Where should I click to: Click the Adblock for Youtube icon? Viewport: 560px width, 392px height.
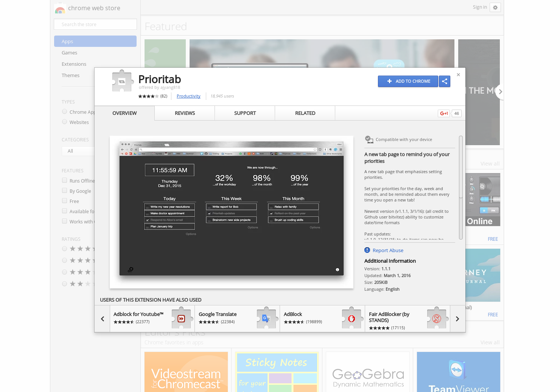click(x=181, y=318)
